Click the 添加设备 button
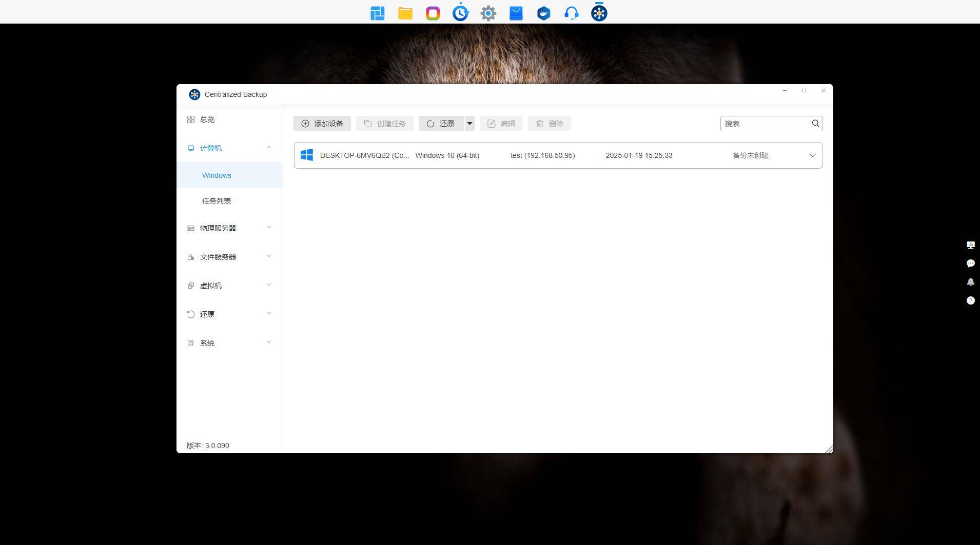This screenshot has height=545, width=980. tap(322, 124)
